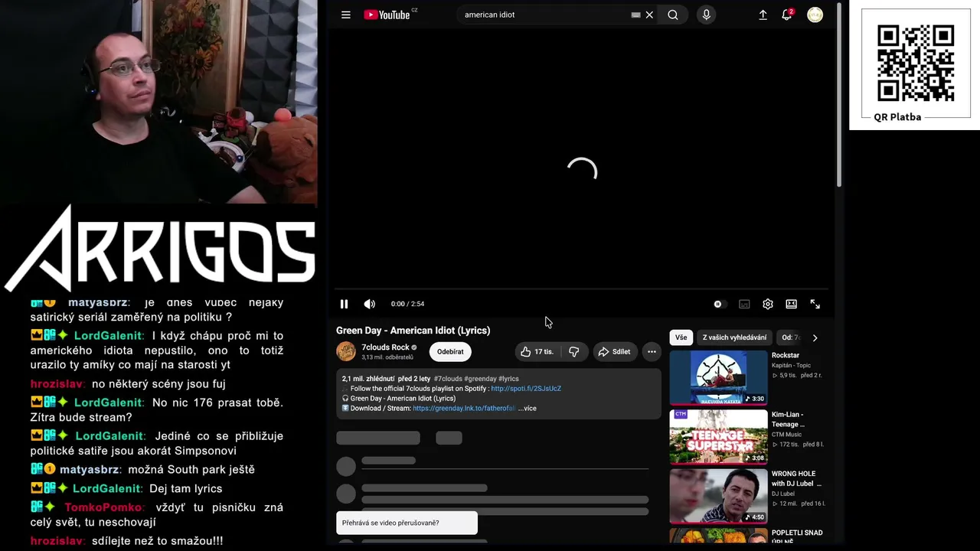Click the YouTube page vertical scrollbar
This screenshot has height=551, width=980.
pyautogui.click(x=839, y=96)
